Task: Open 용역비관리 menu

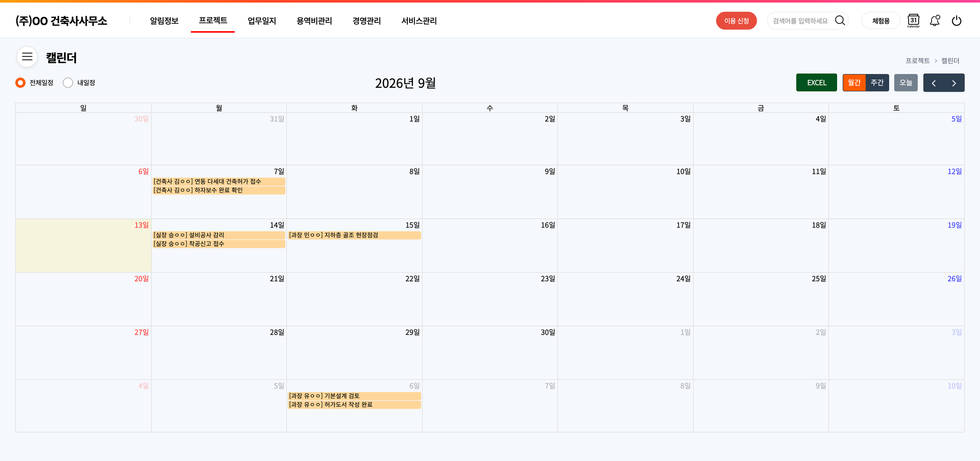Action: point(314,21)
